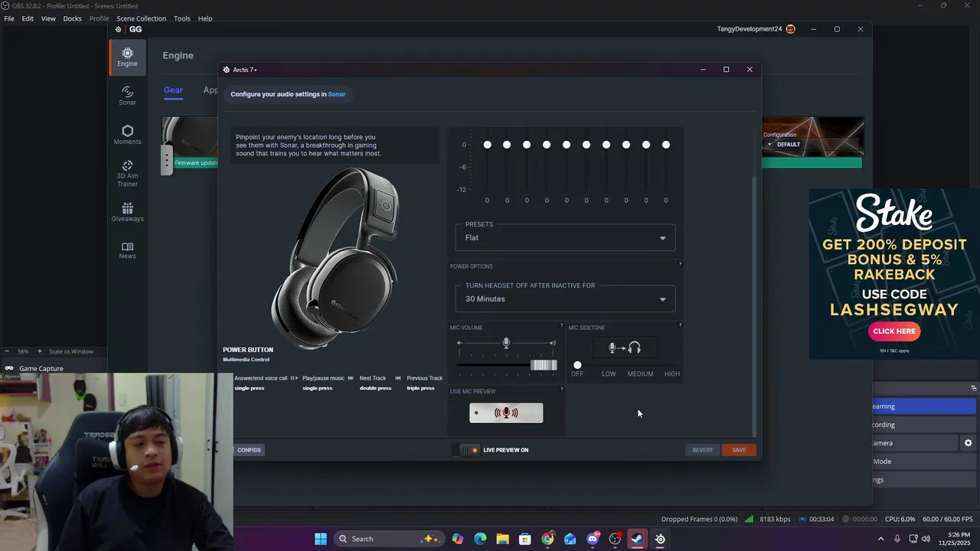
Task: Open the OBS Profile menu
Action: point(99,18)
